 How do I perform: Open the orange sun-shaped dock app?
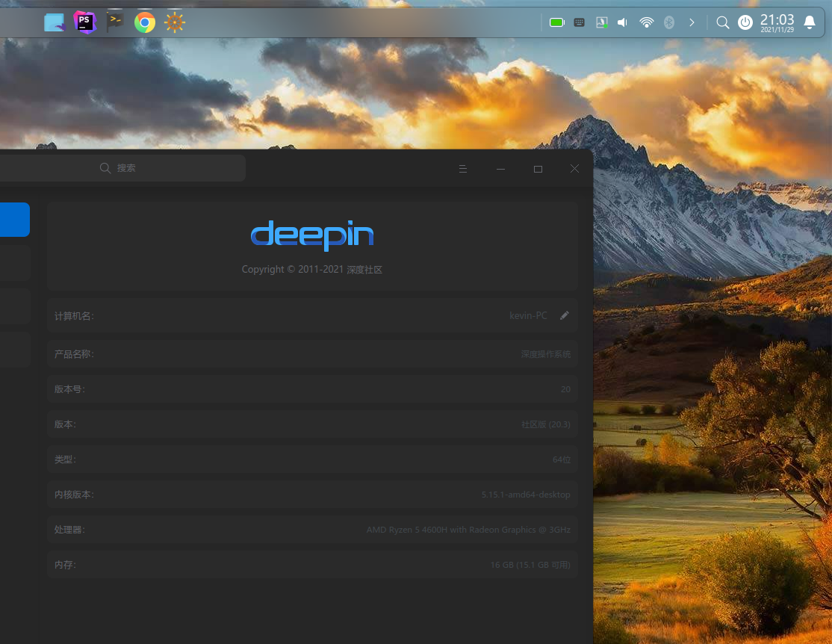pyautogui.click(x=175, y=22)
